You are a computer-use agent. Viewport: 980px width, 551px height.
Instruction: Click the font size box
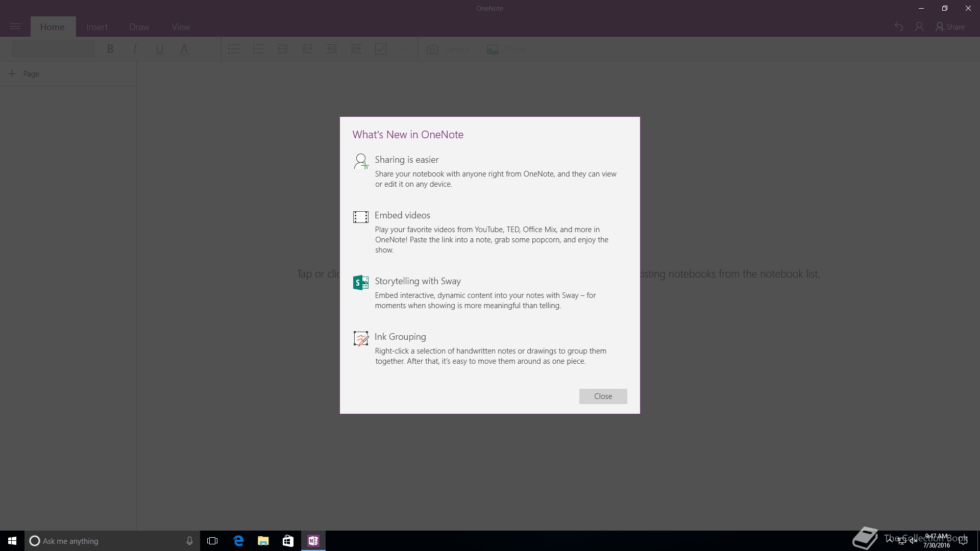click(81, 49)
